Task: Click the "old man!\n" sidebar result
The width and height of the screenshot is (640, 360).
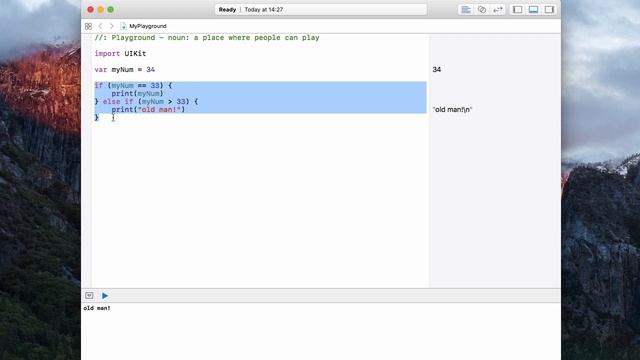Action: 452,109
